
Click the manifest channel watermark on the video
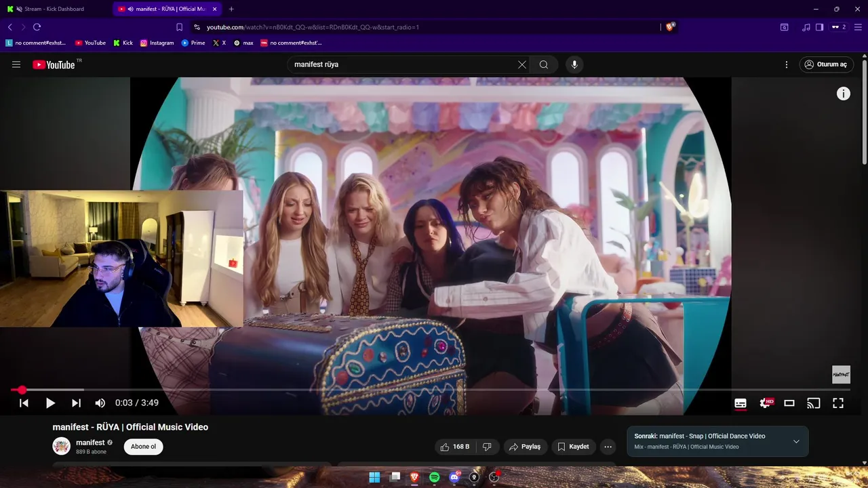(841, 374)
